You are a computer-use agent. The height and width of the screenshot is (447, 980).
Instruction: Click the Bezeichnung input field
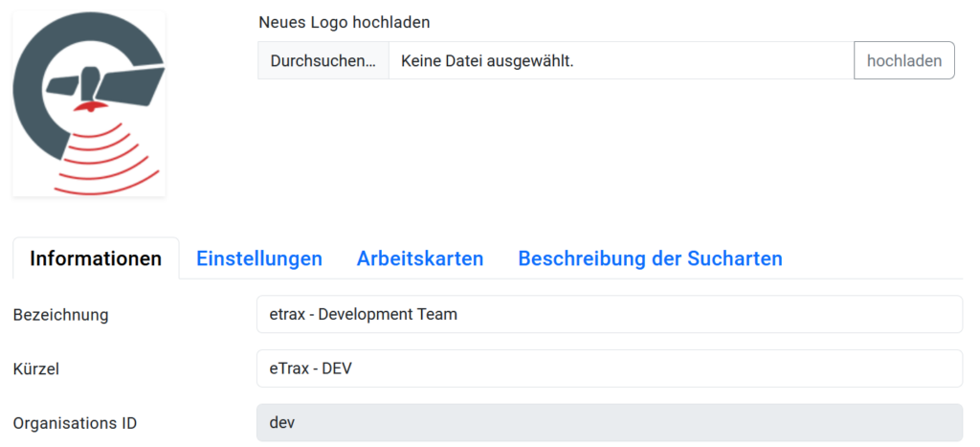pyautogui.click(x=610, y=315)
